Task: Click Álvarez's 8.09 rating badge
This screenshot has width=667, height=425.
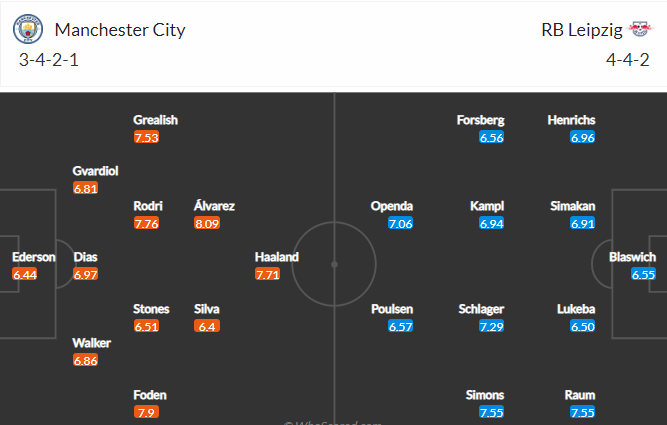Action: [207, 223]
